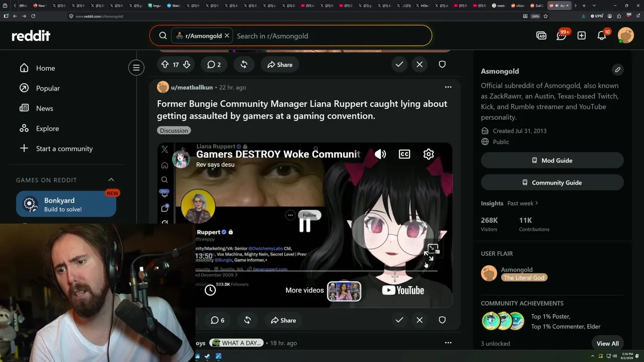View All community achievements

pos(608,343)
